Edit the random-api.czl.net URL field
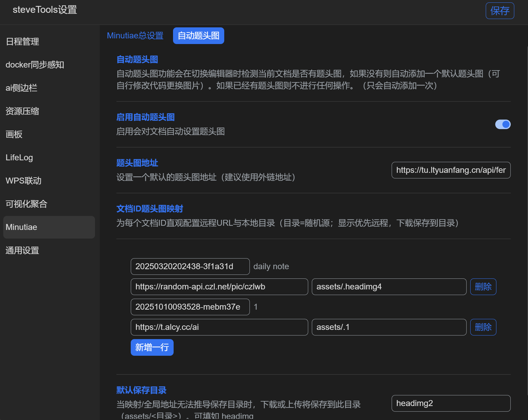 (x=219, y=287)
